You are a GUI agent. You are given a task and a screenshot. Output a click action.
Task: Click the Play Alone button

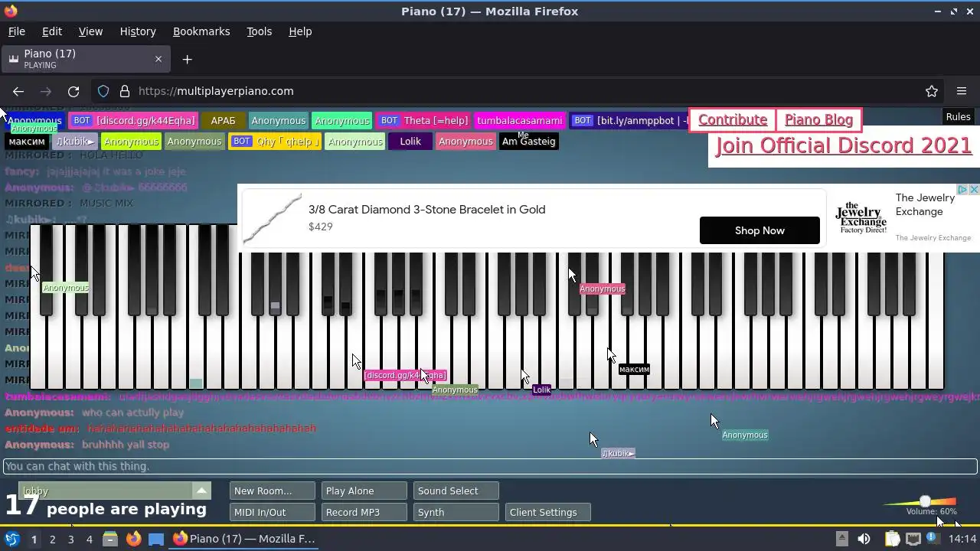364,491
